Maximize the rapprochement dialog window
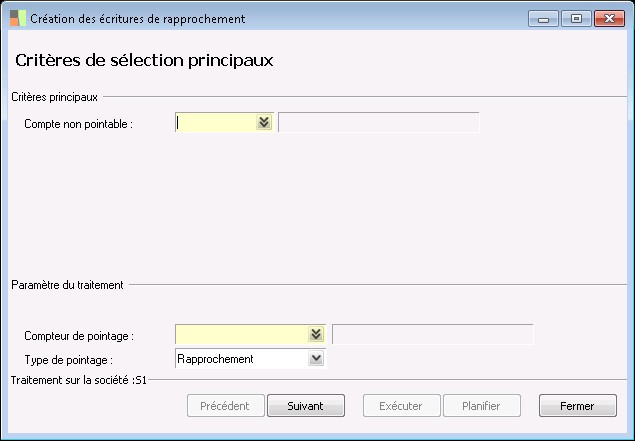The width and height of the screenshot is (635, 441). [x=576, y=18]
